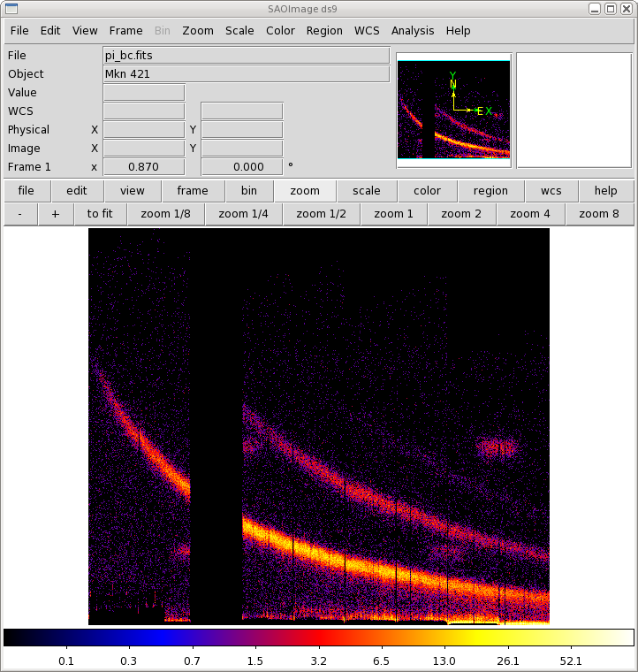
Task: Click the Physical Y field
Action: coord(242,130)
